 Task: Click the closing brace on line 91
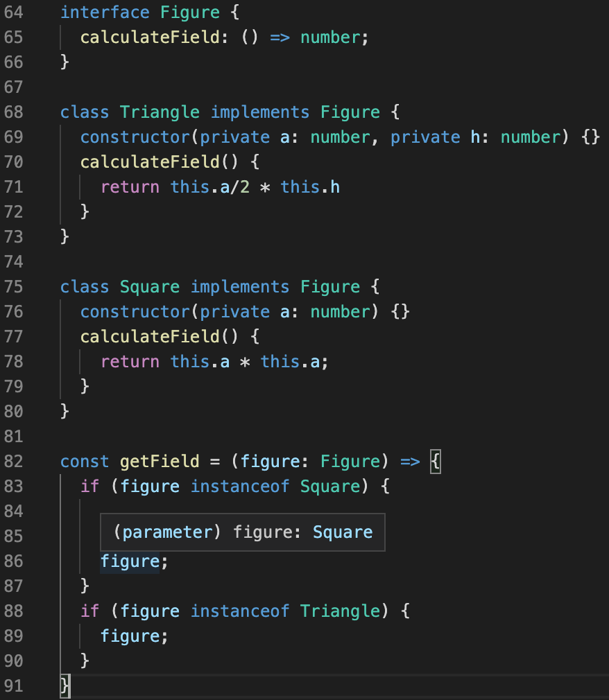pyautogui.click(x=65, y=685)
